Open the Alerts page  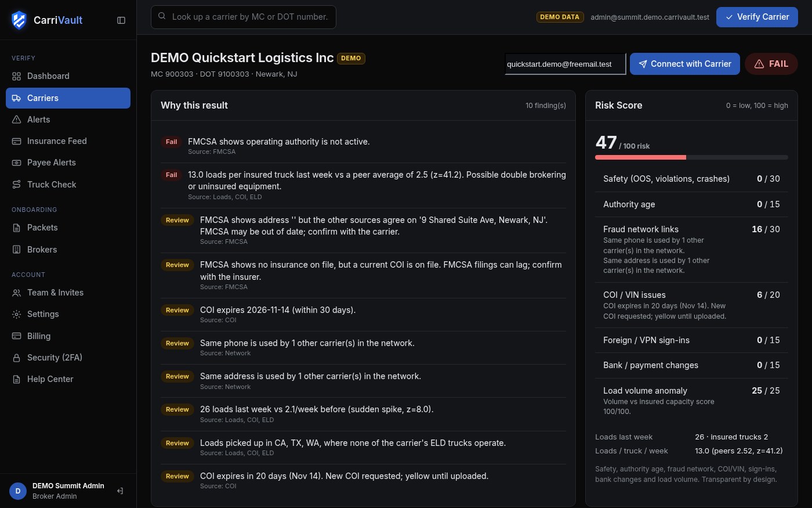point(68,120)
